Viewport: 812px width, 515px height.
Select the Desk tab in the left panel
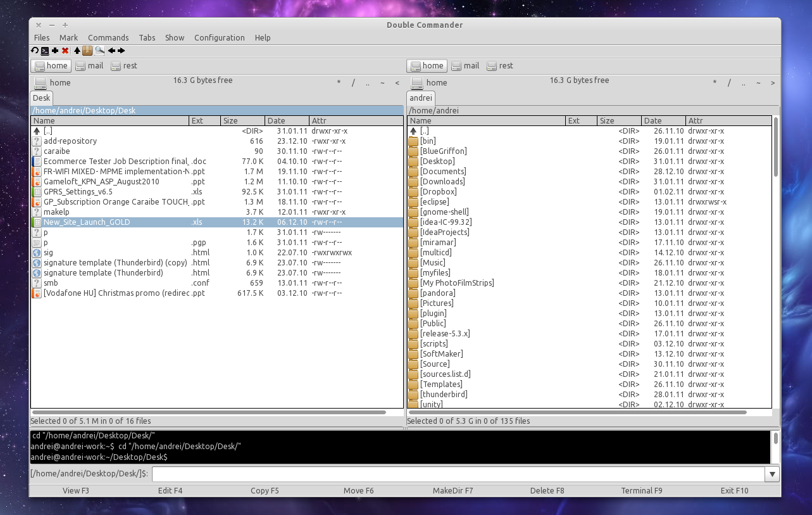click(x=42, y=98)
